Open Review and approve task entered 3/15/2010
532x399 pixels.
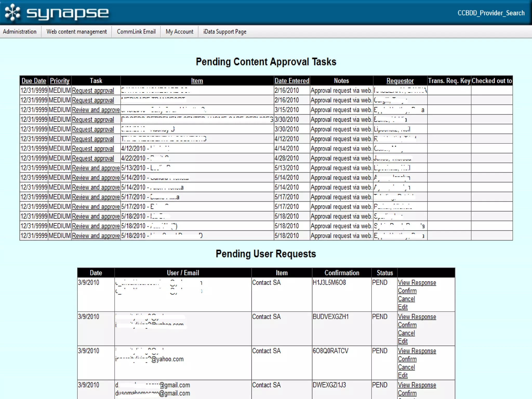coord(96,110)
